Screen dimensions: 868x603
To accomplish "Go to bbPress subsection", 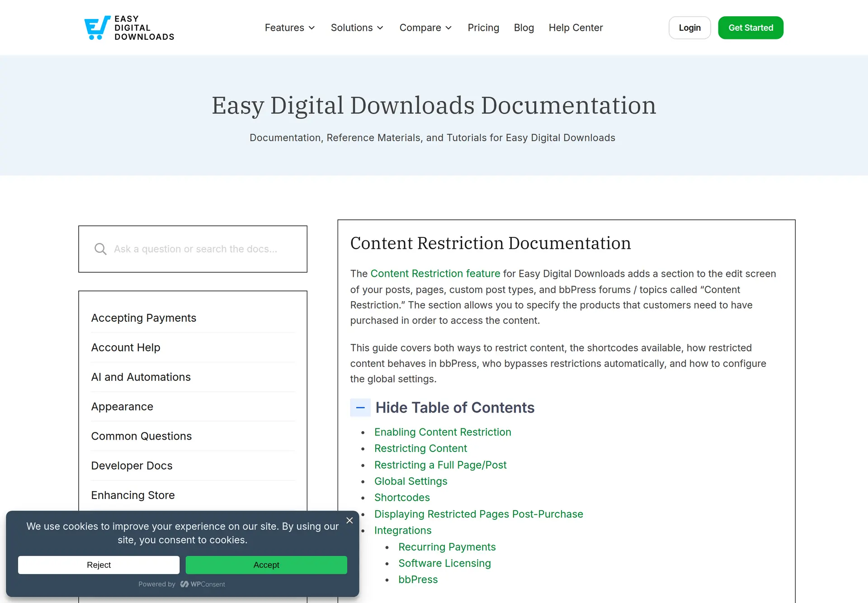I will tap(418, 579).
